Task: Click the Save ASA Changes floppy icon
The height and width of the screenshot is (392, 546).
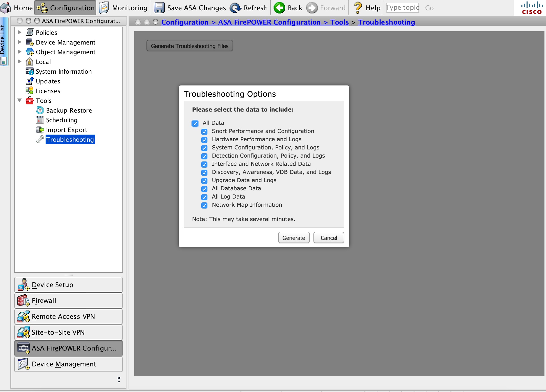Action: point(159,8)
